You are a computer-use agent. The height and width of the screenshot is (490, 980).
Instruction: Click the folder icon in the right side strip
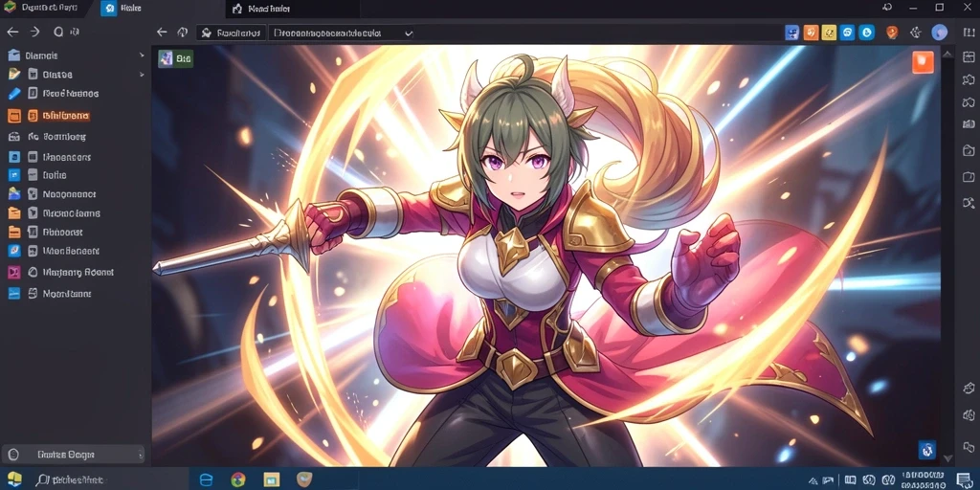point(969,150)
